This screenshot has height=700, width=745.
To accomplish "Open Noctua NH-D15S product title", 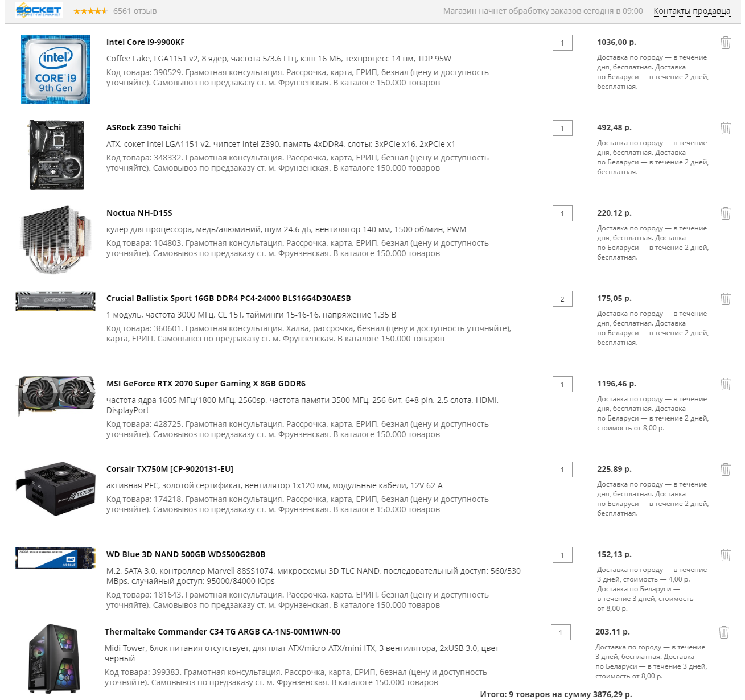I will tap(139, 213).
